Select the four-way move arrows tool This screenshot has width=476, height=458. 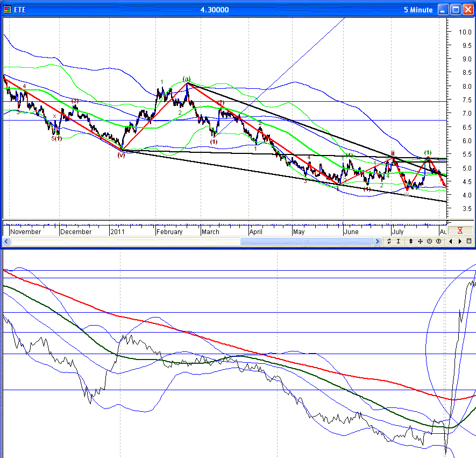point(420,241)
